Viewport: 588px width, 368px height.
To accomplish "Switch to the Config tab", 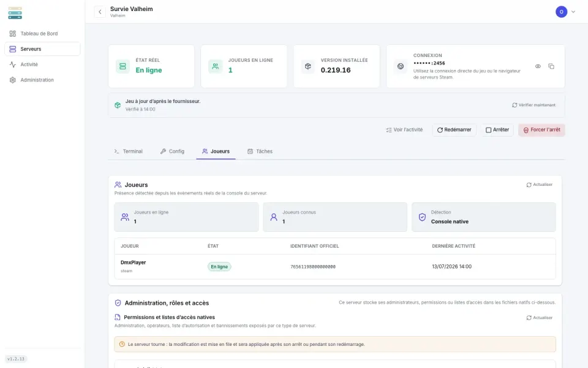I will pos(172,151).
